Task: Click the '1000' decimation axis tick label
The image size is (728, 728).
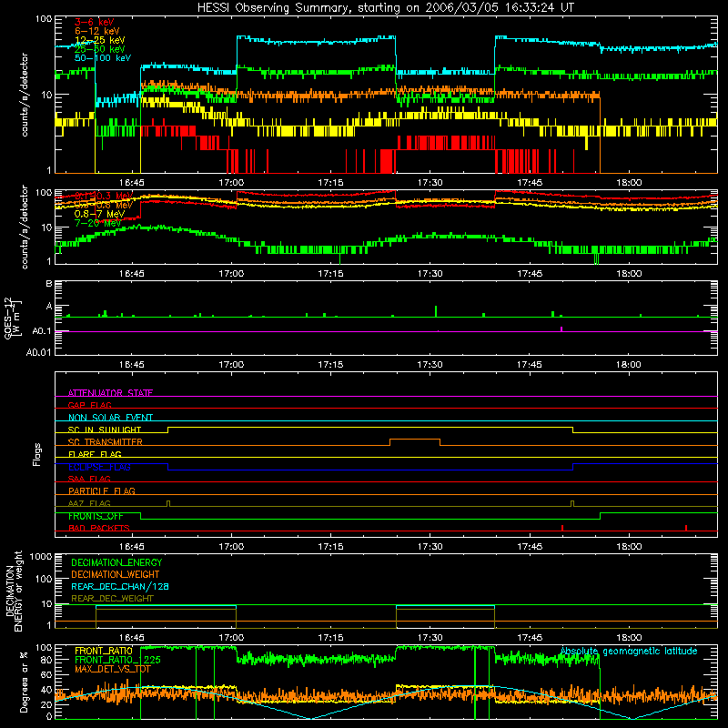Action: pos(41,557)
